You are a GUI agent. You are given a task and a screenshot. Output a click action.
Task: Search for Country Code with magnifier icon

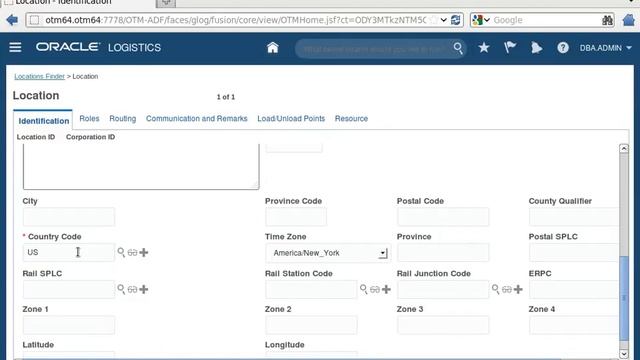(121, 252)
